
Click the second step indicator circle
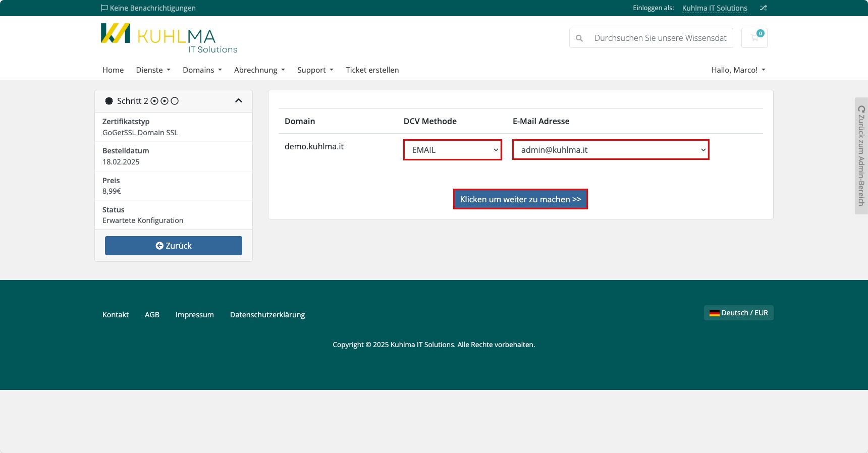[165, 101]
